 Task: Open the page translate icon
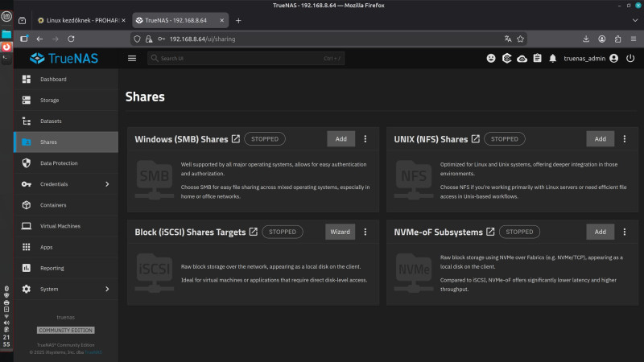pos(508,39)
